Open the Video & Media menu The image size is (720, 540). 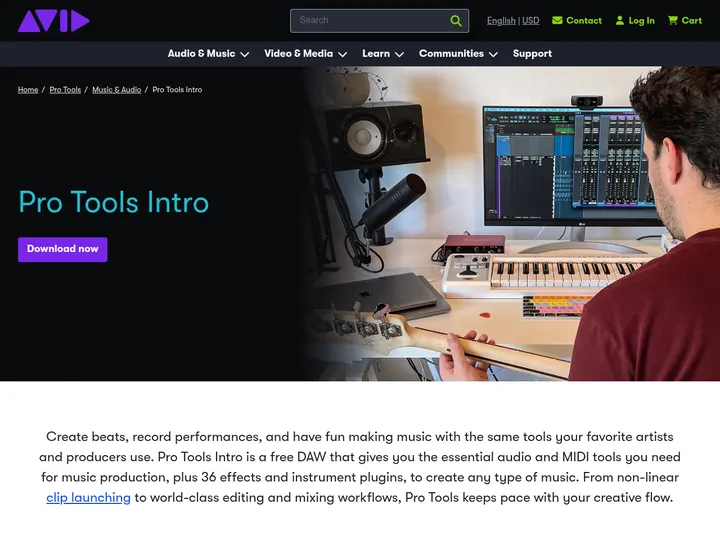click(298, 54)
